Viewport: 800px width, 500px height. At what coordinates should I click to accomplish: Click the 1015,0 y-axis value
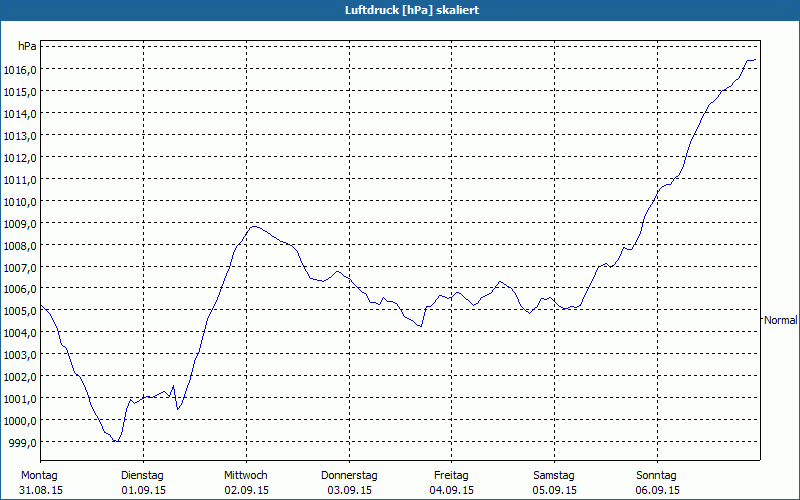[x=20, y=92]
